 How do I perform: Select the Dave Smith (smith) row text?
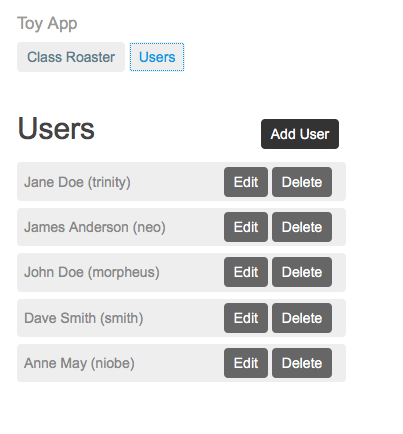(x=84, y=318)
